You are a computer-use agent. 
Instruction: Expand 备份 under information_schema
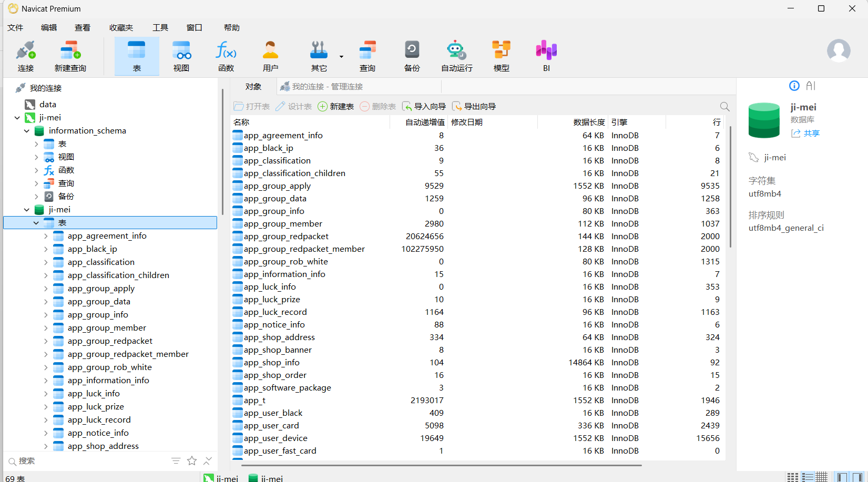pyautogui.click(x=36, y=197)
